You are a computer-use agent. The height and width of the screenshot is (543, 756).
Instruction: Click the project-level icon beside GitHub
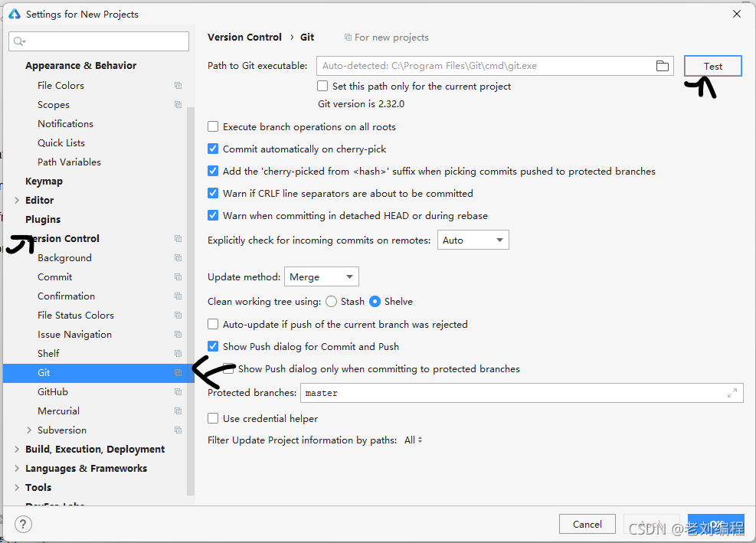(178, 391)
